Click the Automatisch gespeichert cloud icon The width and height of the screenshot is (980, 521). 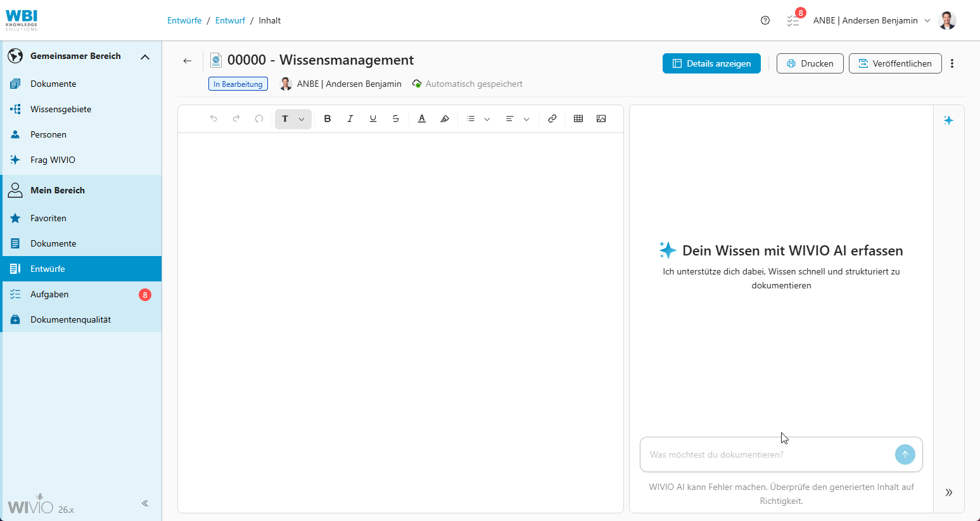coord(417,84)
